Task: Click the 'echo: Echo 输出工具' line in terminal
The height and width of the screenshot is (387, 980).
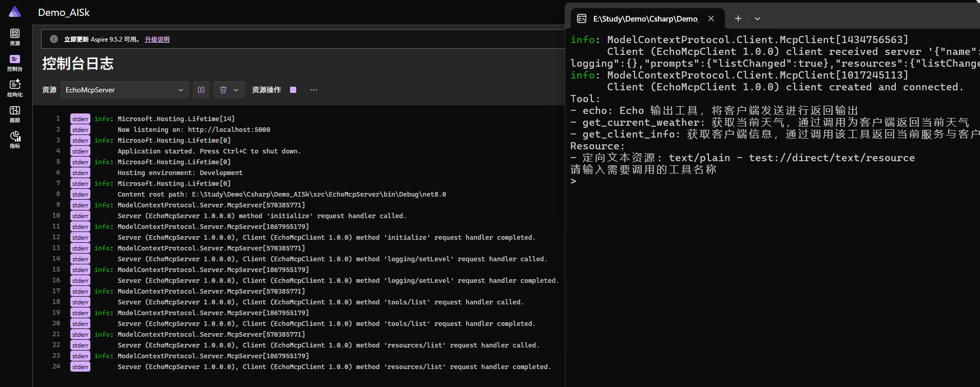Action: coord(714,110)
